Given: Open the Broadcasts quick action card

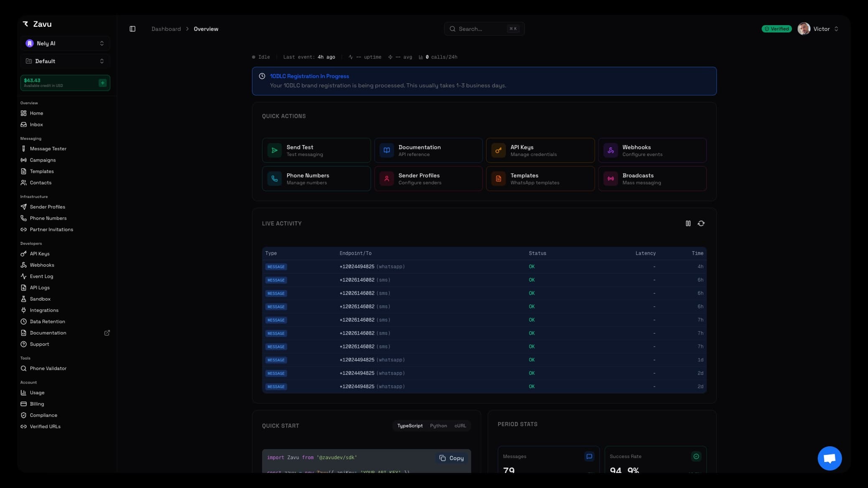Looking at the screenshot, I should pos(652,179).
